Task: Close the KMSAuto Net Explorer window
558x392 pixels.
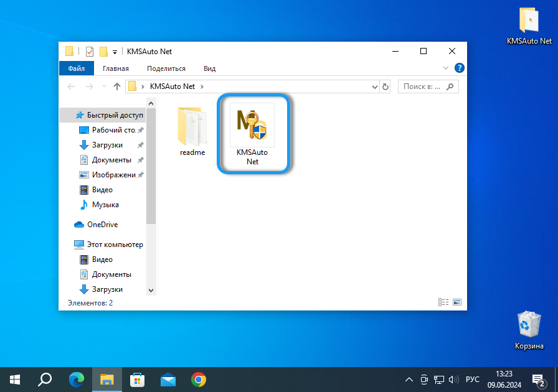Action: (452, 51)
